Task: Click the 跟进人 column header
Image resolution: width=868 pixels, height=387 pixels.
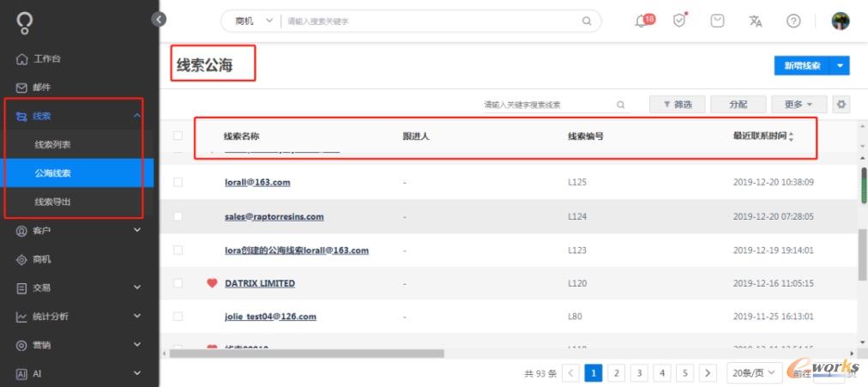Action: pyautogui.click(x=416, y=136)
